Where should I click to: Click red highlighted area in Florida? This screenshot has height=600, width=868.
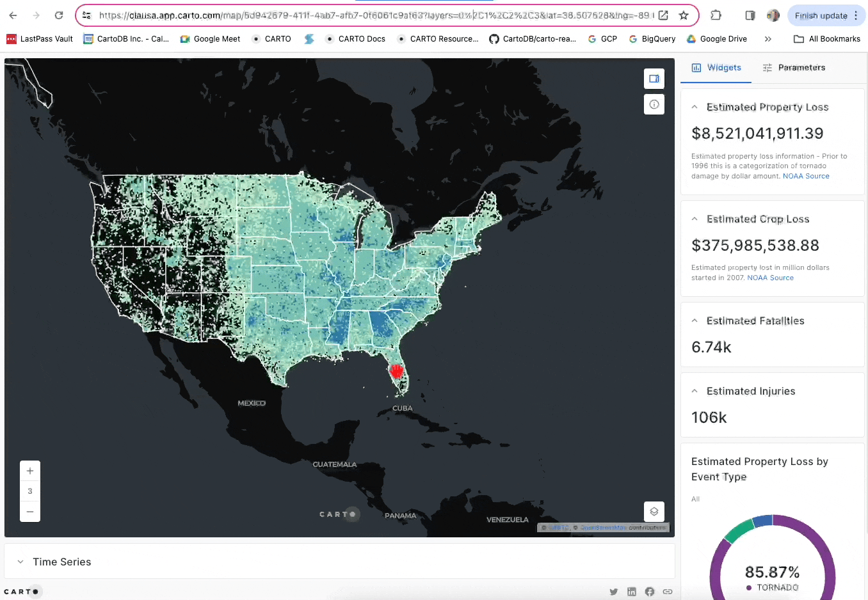pos(396,370)
